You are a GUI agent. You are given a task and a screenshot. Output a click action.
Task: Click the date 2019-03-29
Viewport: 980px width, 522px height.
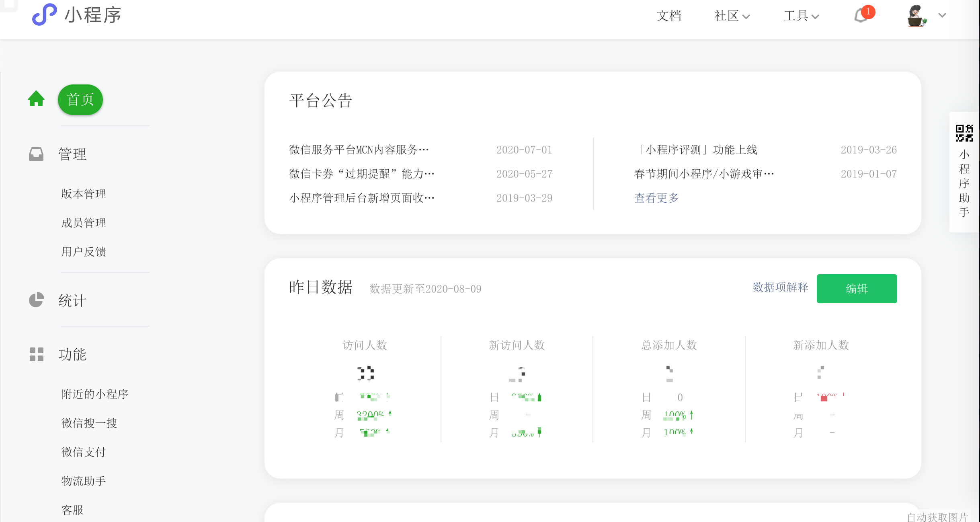click(524, 198)
